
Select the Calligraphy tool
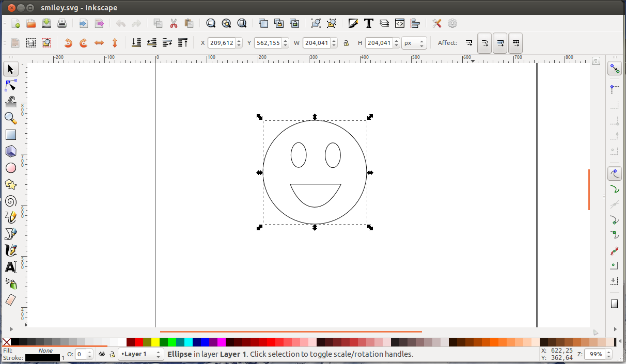click(x=11, y=250)
